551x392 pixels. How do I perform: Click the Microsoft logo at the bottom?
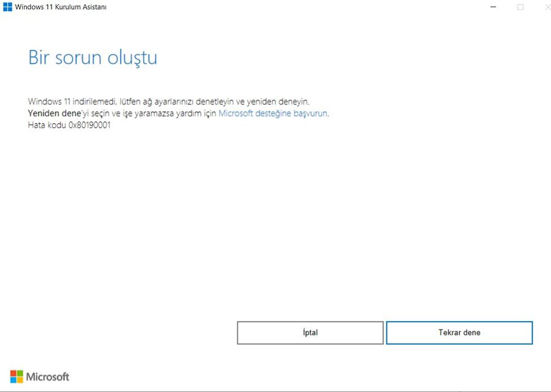(40, 377)
